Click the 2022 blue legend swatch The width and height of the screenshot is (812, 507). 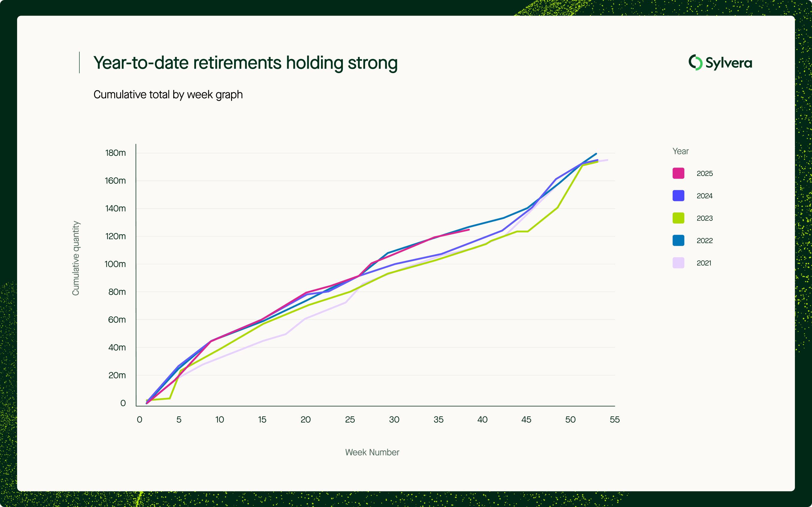[678, 240]
